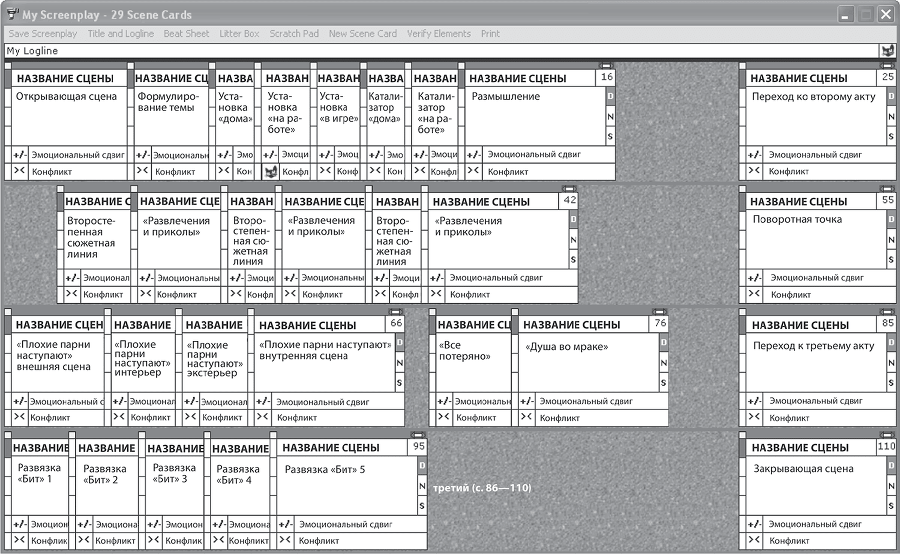
Task: Open the Litter Box menu
Action: tap(239, 33)
